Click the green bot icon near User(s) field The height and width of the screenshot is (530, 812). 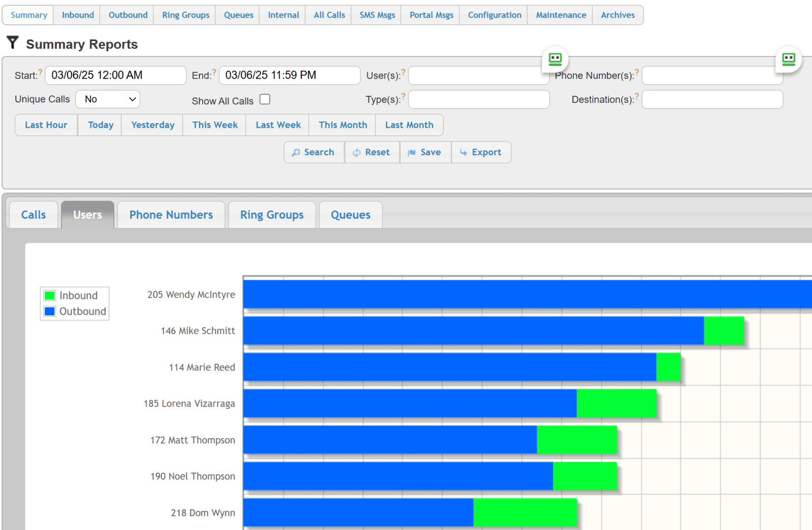coord(555,59)
